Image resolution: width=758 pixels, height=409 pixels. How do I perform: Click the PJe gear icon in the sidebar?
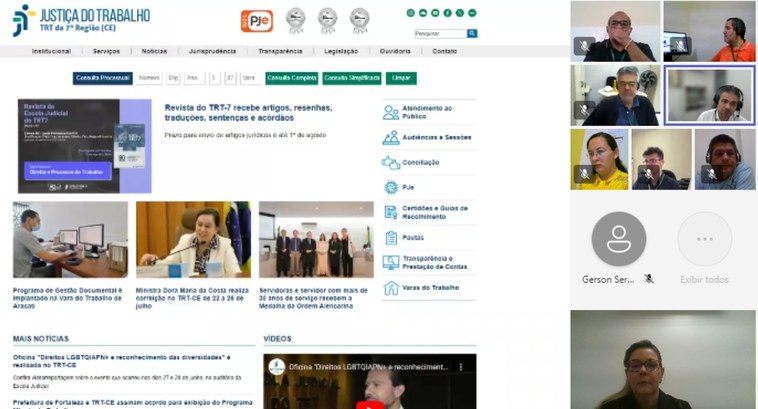[x=391, y=187]
